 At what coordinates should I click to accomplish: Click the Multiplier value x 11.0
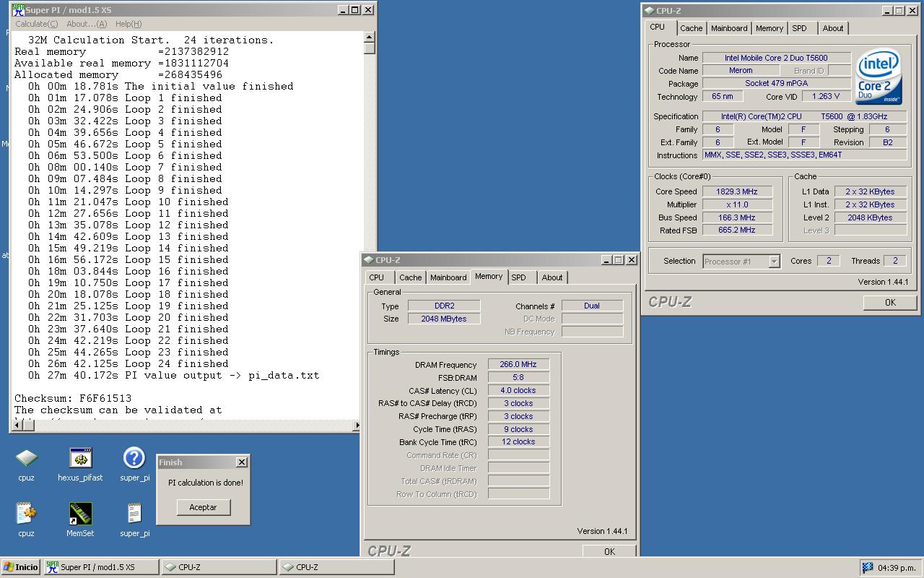coord(737,204)
